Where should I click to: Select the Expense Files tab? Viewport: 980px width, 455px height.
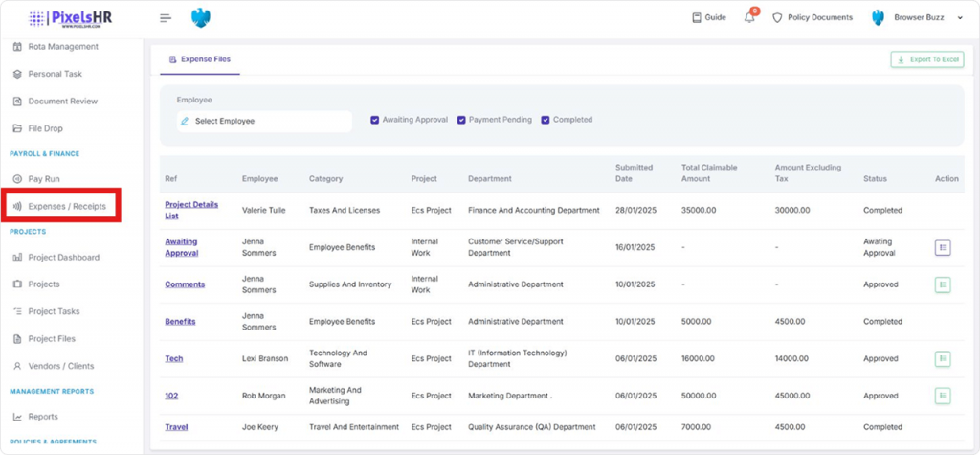(x=200, y=59)
